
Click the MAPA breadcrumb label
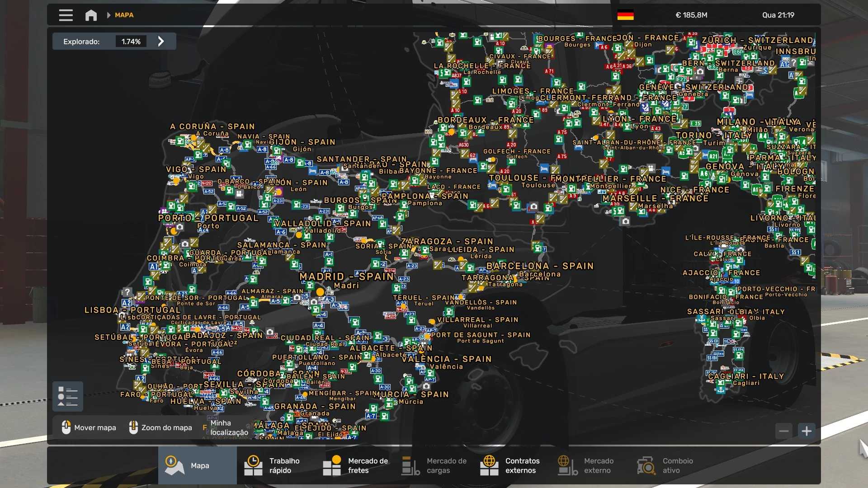[x=124, y=15]
